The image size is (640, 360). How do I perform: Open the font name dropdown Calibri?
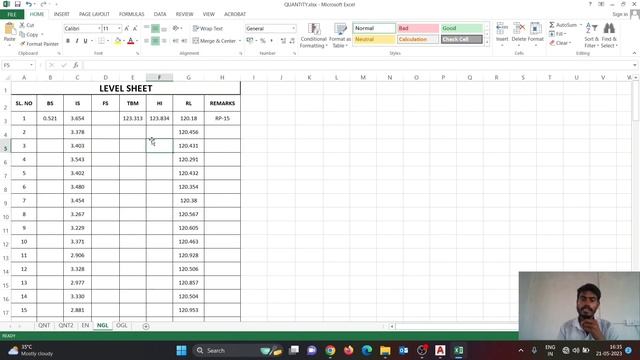(99, 29)
